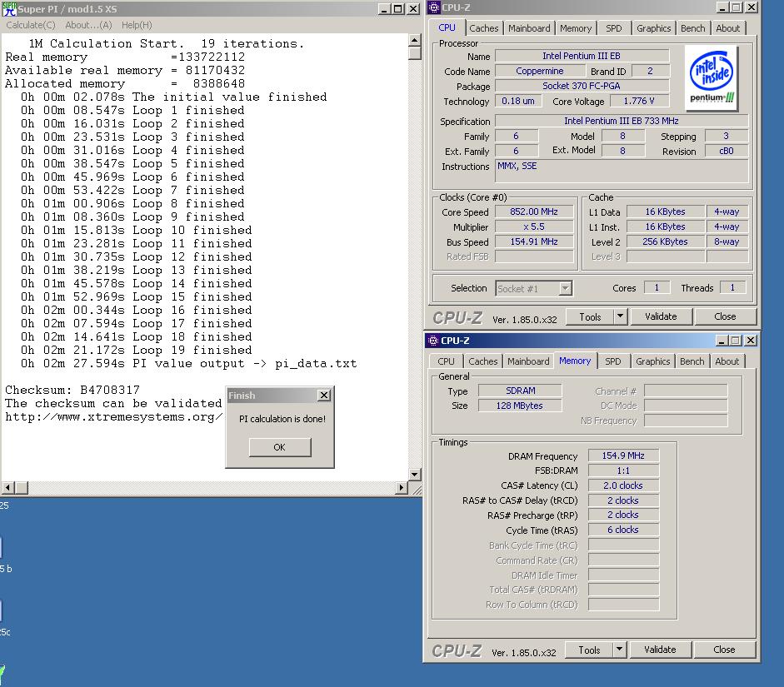The width and height of the screenshot is (784, 687).
Task: Switch to About tab in top CPU-Z
Action: click(x=727, y=28)
